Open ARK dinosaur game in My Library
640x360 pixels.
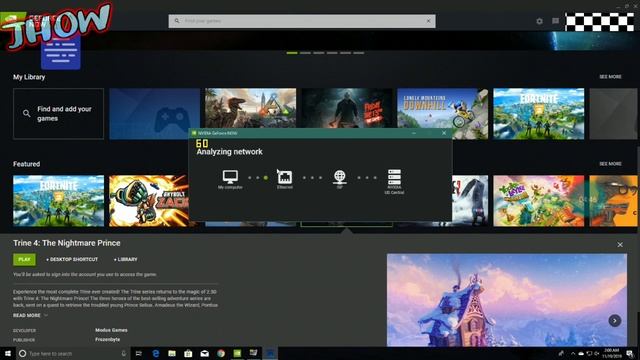(251, 108)
